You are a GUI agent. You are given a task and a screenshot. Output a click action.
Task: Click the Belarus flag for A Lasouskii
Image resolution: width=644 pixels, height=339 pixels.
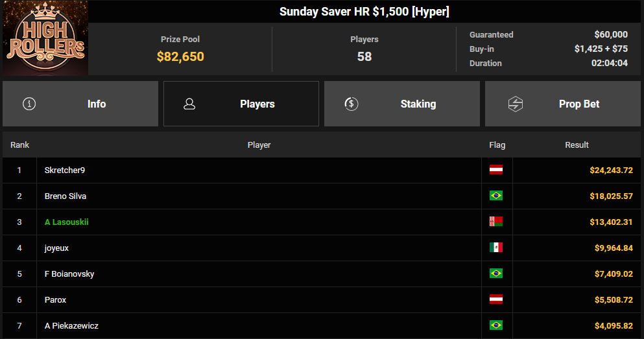[495, 222]
